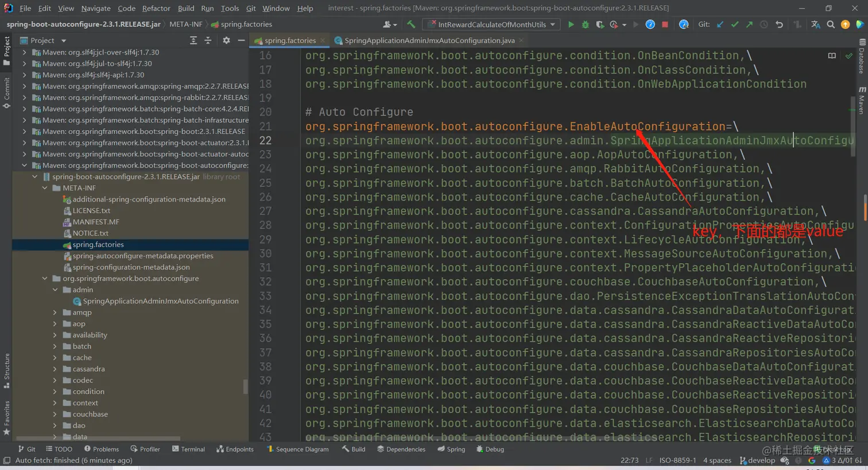Viewport: 868px width, 470px height.
Task: Collapse the admin package folder
Action: (55, 290)
